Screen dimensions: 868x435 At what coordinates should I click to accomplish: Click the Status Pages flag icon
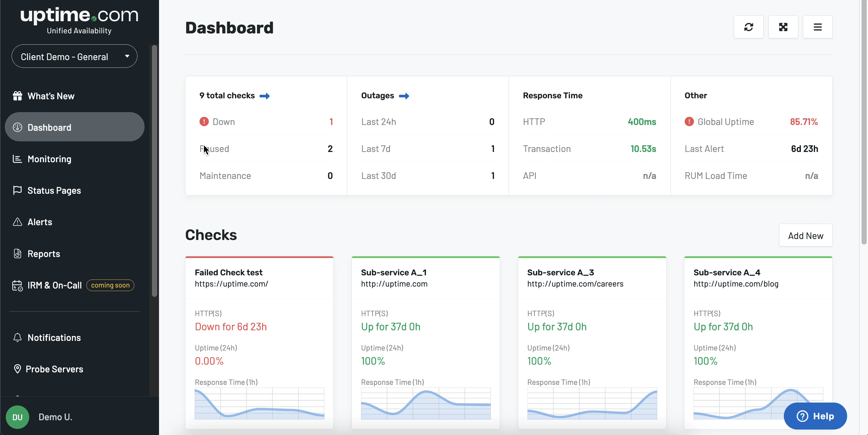coord(18,191)
